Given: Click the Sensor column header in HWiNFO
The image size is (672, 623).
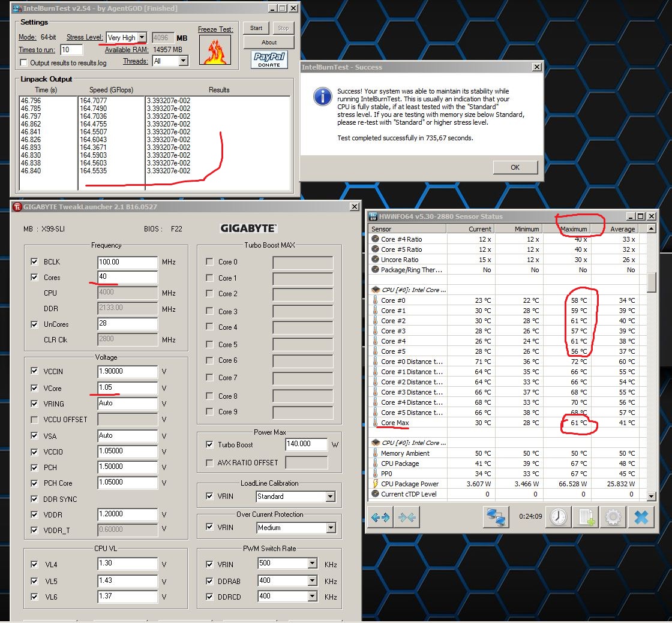Looking at the screenshot, I should point(407,229).
